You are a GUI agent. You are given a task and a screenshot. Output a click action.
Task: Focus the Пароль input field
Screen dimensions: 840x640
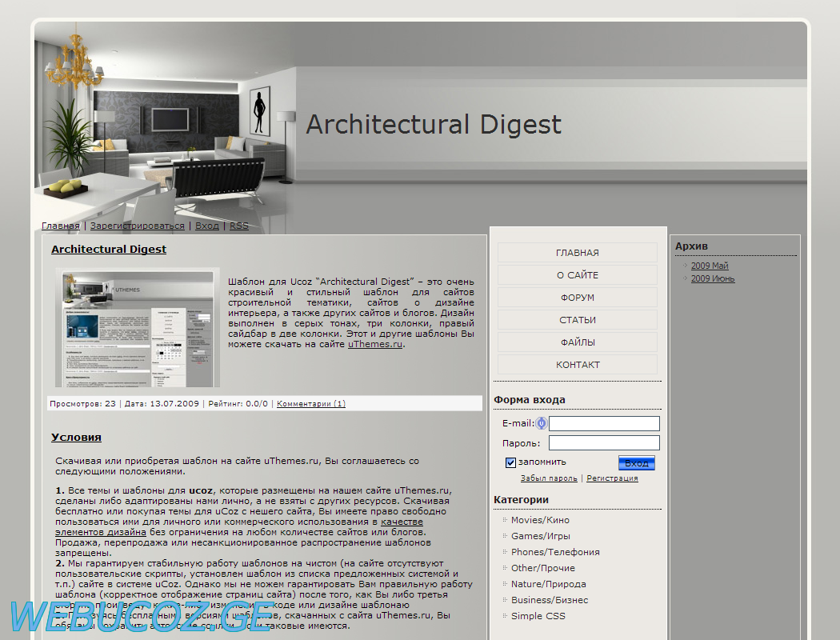[604, 443]
